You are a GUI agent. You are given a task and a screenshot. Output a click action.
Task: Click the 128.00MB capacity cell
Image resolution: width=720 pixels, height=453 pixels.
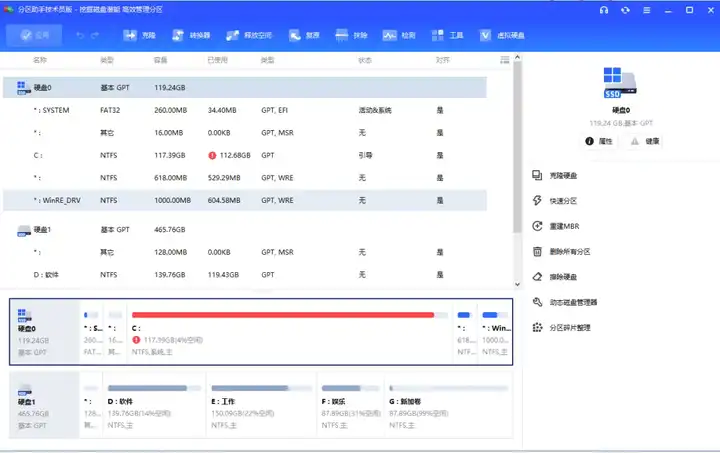click(170, 252)
